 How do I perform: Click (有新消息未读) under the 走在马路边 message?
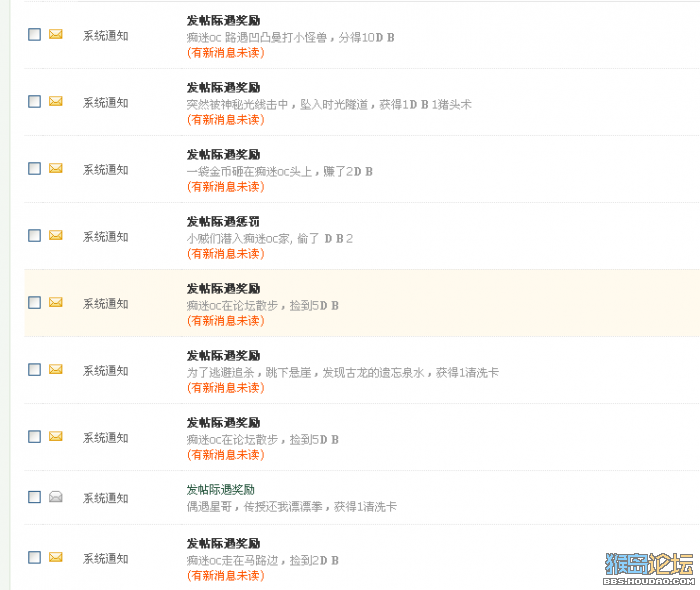point(225,575)
